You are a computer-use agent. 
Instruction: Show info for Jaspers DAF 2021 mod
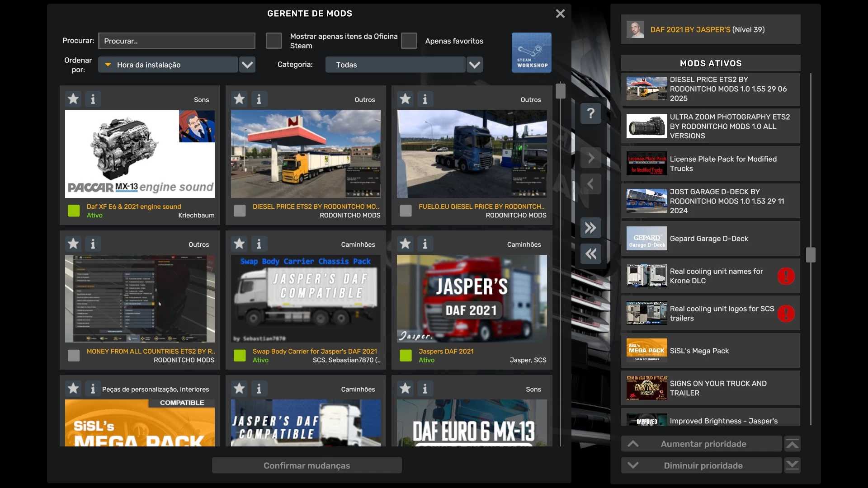click(x=425, y=244)
